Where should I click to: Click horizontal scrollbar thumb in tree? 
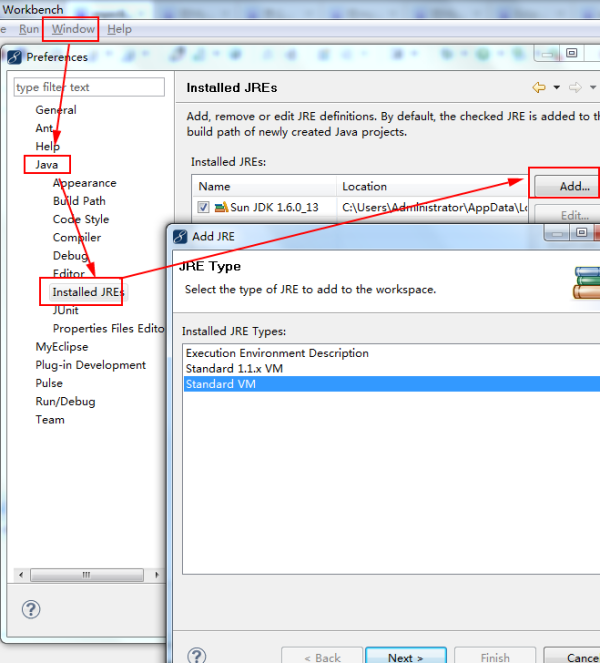[87, 575]
